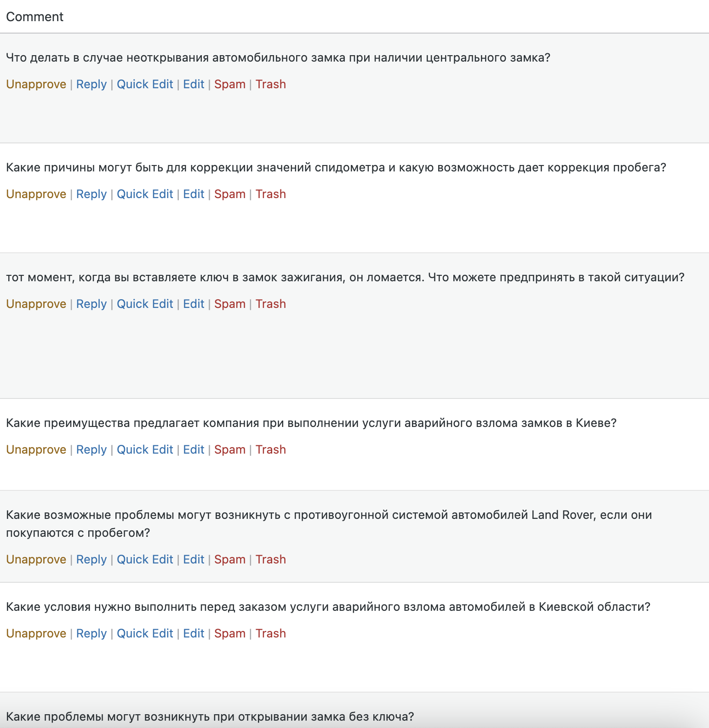Screen dimensions: 709x728
Task: Mark the speedometer (спидометра) comment as Spam
Action: tap(229, 194)
